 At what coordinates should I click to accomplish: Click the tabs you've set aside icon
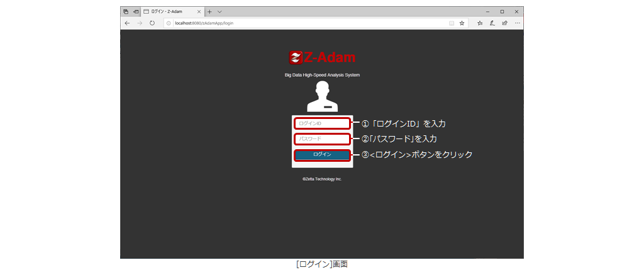(x=126, y=12)
